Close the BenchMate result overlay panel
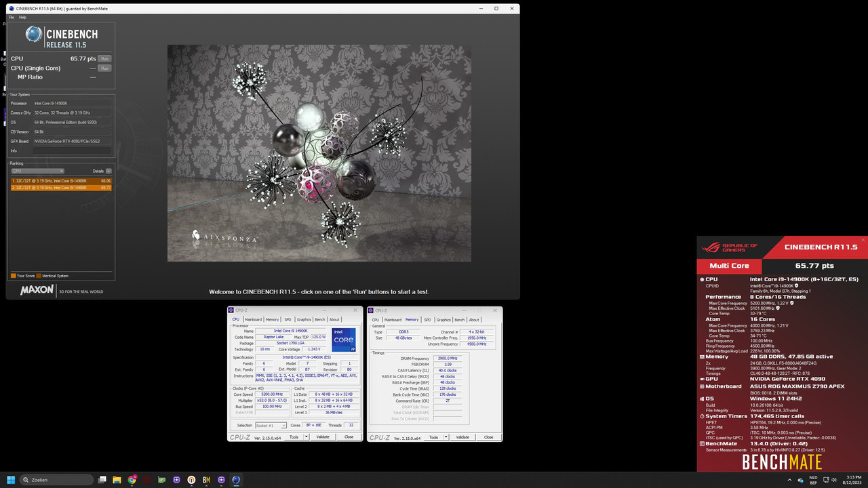868x488 pixels. tap(863, 240)
